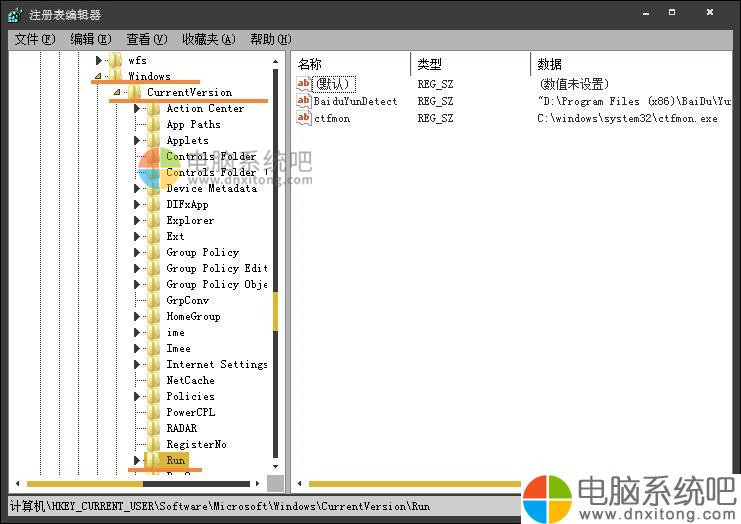This screenshot has width=741, height=524.
Task: Open the 收藏夹(A) menu
Action: (x=208, y=39)
